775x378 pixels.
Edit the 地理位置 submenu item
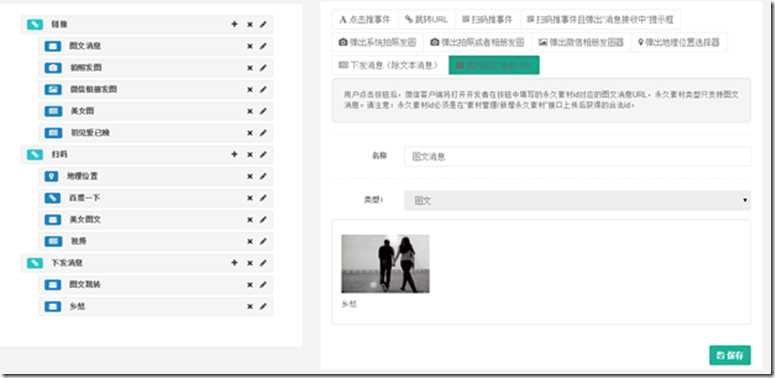pyautogui.click(x=263, y=176)
